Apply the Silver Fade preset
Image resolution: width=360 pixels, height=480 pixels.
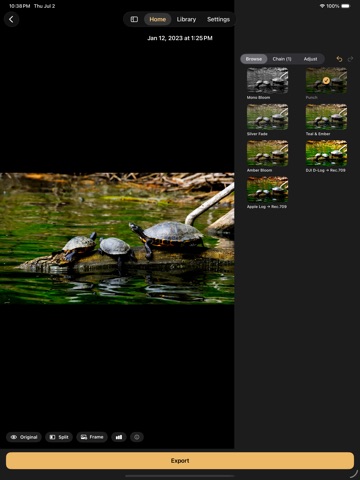267,117
